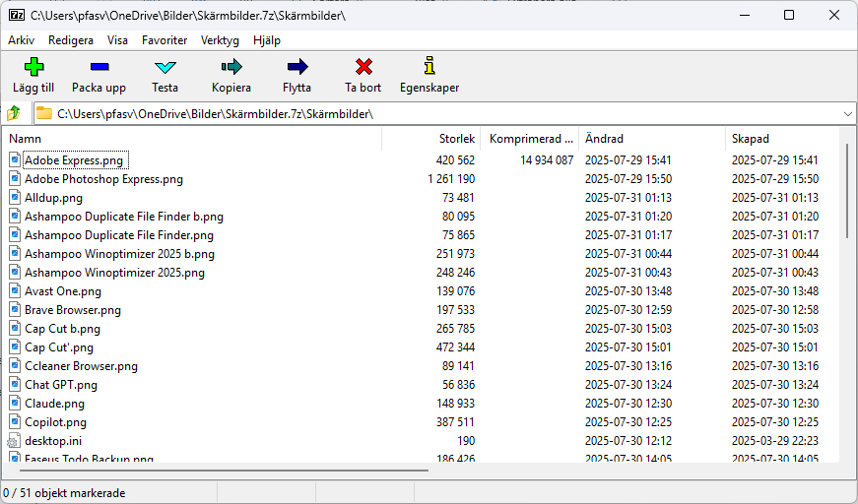The width and height of the screenshot is (858, 504).
Task: Click status text 0 / 51 objekt markerade
Action: tap(64, 493)
